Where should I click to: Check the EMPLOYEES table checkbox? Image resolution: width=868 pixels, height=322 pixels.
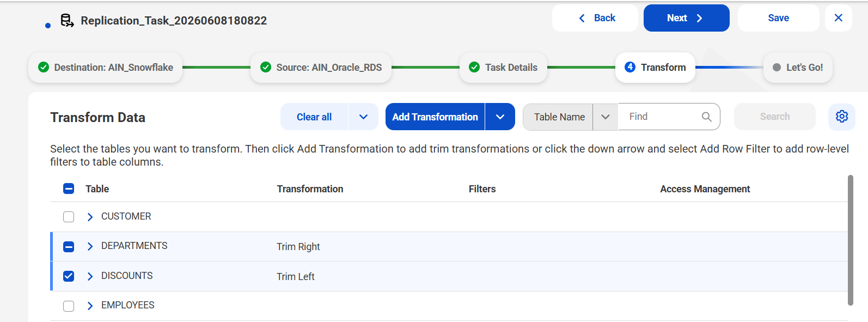pyautogui.click(x=69, y=306)
